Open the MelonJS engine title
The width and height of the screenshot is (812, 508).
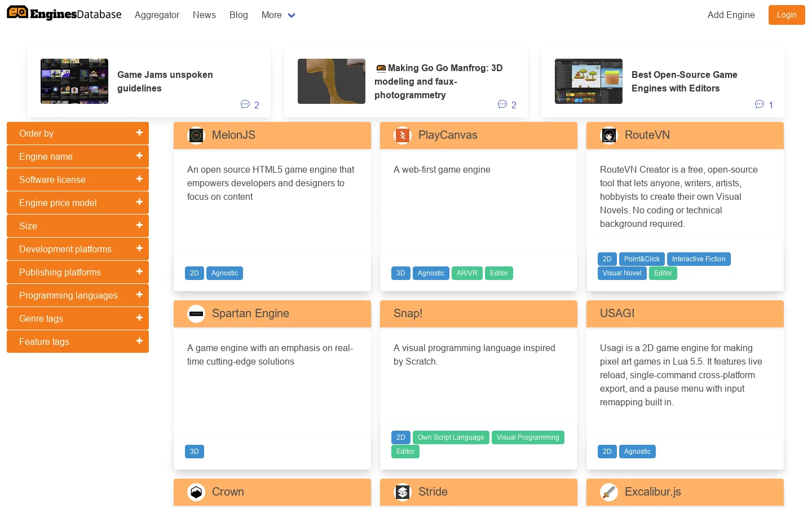pyautogui.click(x=233, y=135)
